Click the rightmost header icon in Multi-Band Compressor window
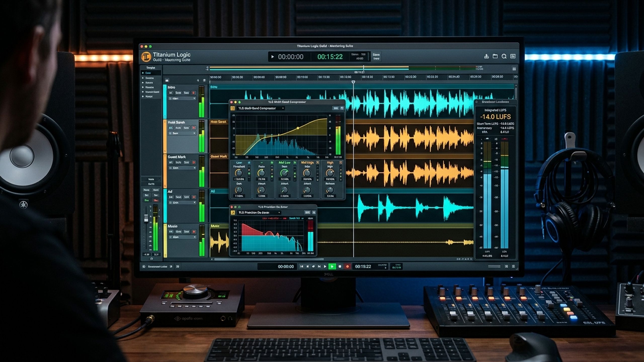The height and width of the screenshot is (362, 644). (342, 108)
